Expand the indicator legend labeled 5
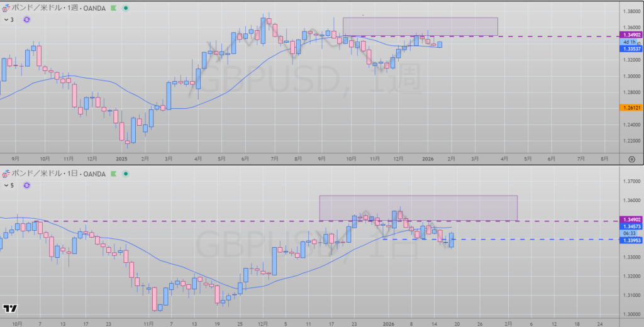 [6, 185]
